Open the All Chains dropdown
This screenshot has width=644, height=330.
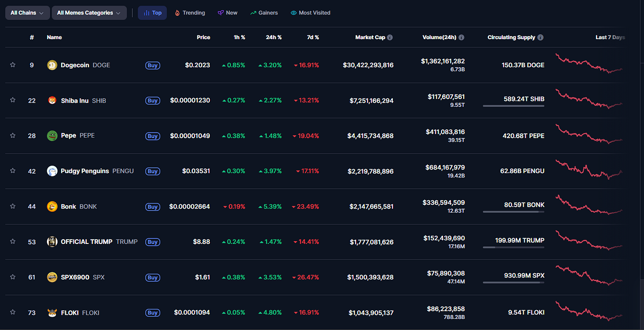[x=27, y=13]
